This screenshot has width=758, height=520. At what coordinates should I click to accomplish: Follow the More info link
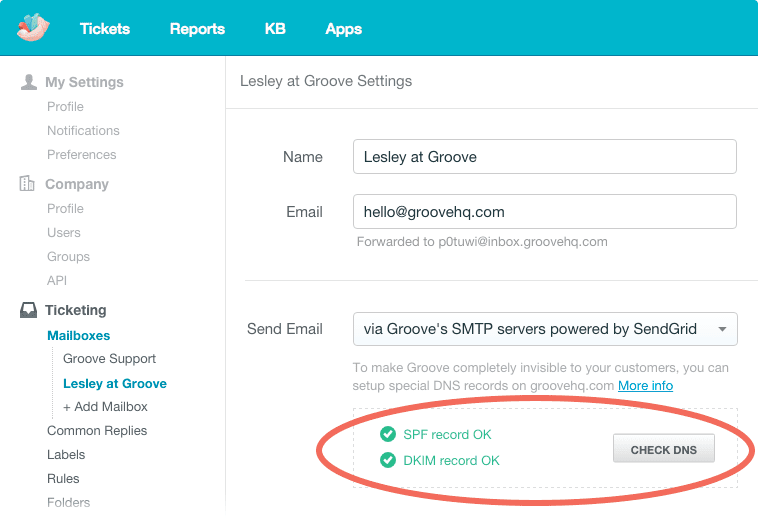tap(645, 385)
